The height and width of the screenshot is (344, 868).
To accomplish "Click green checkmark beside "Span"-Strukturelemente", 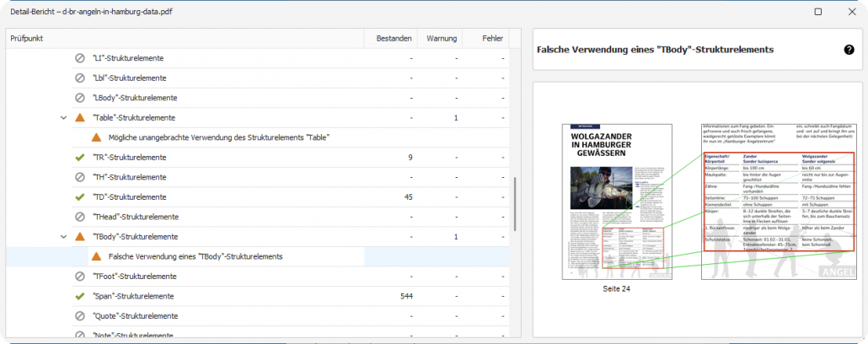I will [80, 296].
